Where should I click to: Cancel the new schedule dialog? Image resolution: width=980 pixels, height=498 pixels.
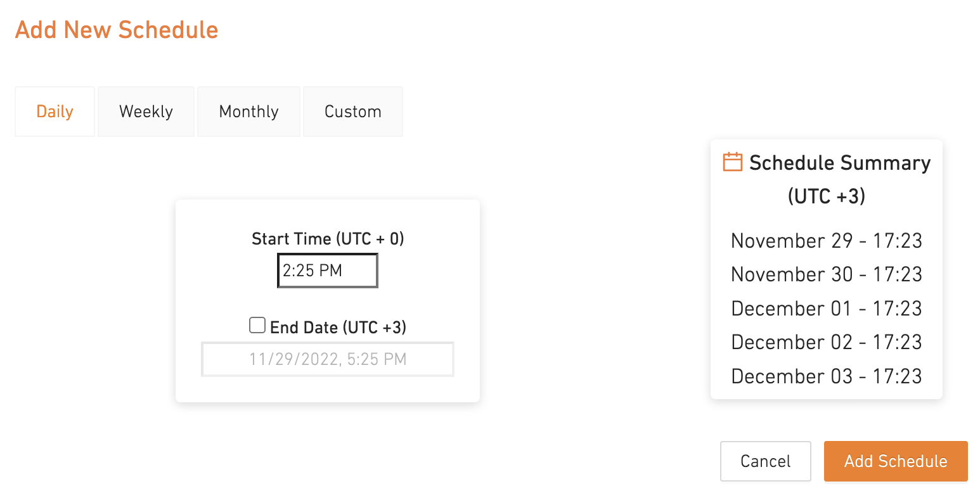click(x=765, y=461)
